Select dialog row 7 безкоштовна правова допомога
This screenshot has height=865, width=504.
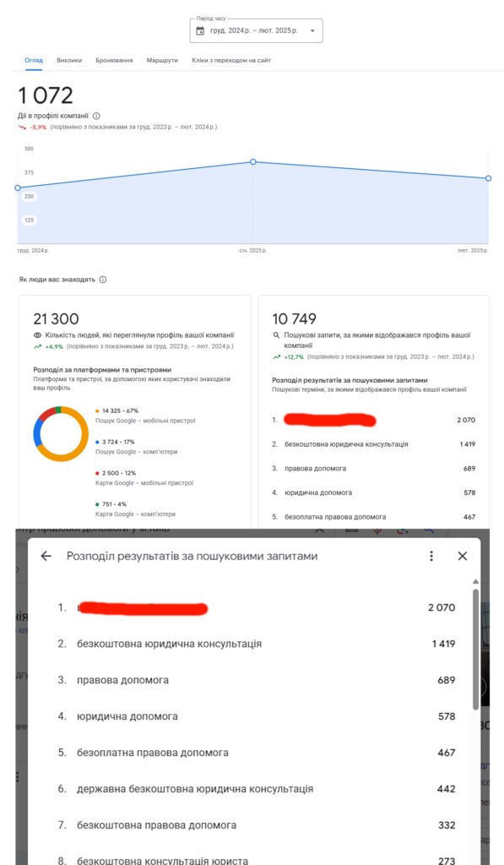[x=257, y=825]
